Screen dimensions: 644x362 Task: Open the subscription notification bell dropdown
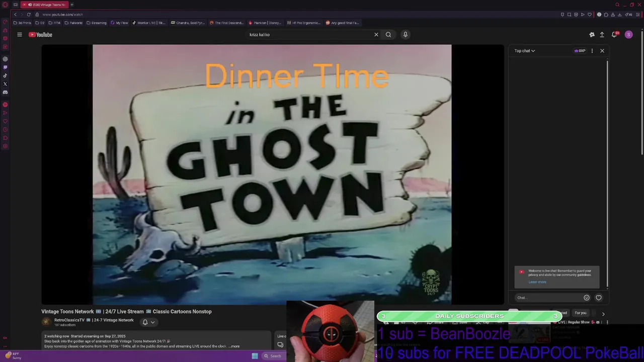tap(148, 322)
